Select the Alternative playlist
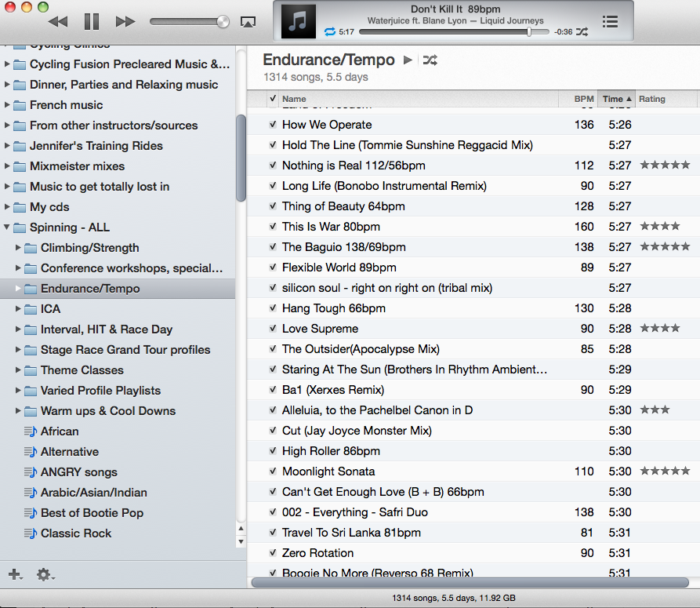700x608 pixels. tap(70, 452)
